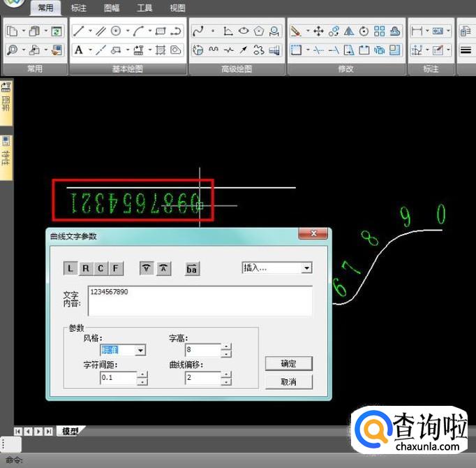
Task: Toggle the C alignment button
Action: click(x=101, y=268)
